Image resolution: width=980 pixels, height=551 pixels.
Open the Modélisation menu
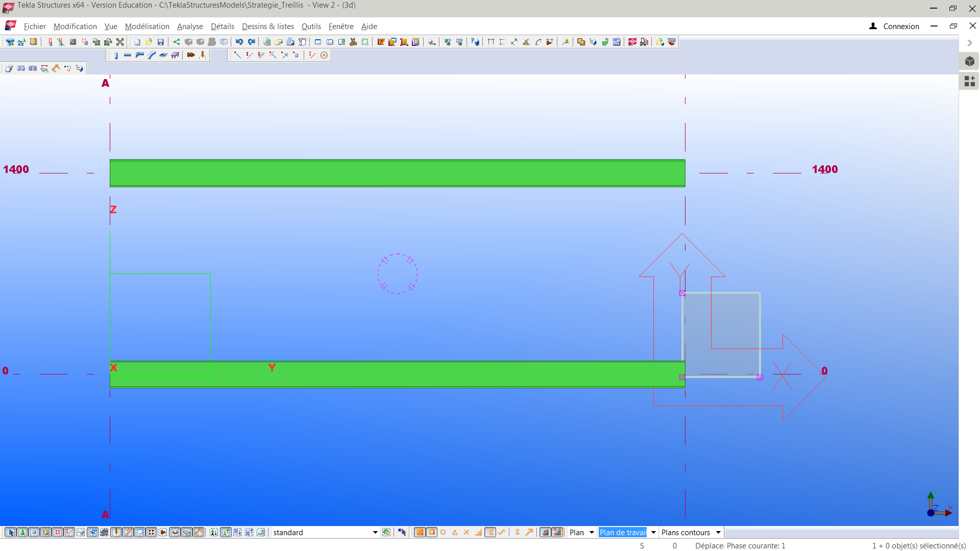pyautogui.click(x=147, y=27)
